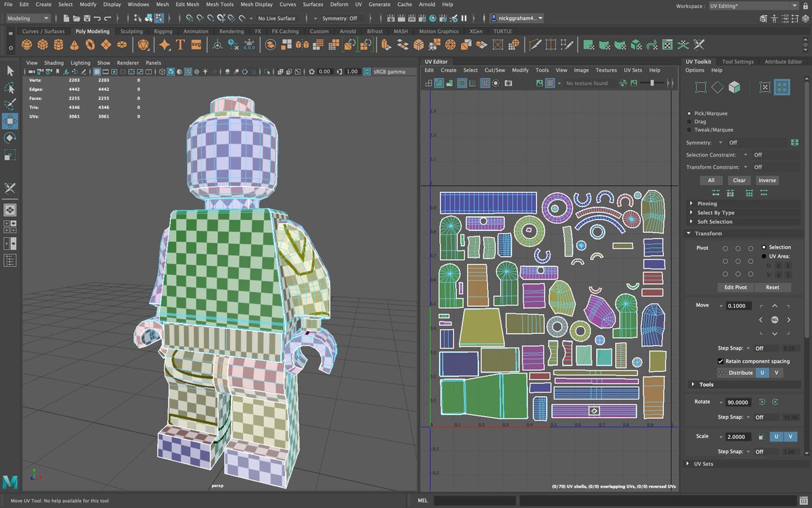This screenshot has height=508, width=812.
Task: Choose Selection pivot radio option
Action: pyautogui.click(x=764, y=247)
